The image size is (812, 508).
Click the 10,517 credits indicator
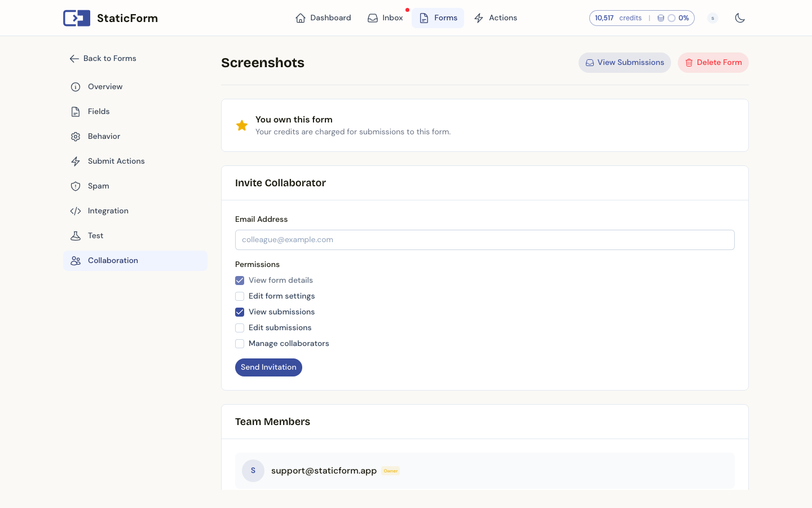tap(618, 18)
